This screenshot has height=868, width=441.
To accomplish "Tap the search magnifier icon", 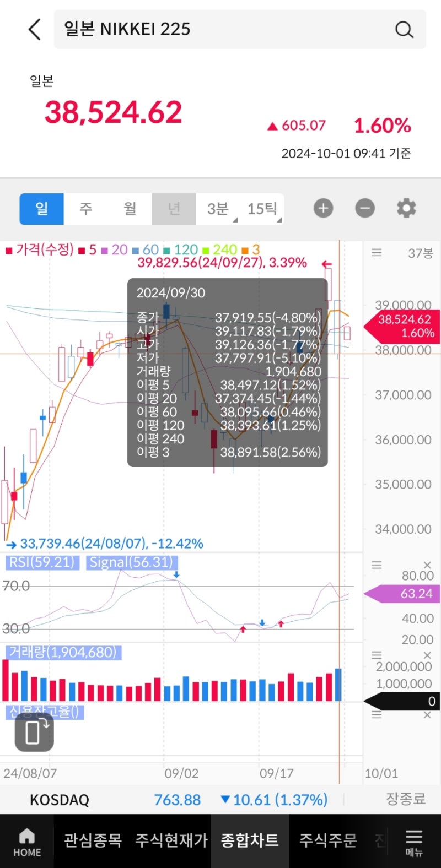I will coord(404,29).
